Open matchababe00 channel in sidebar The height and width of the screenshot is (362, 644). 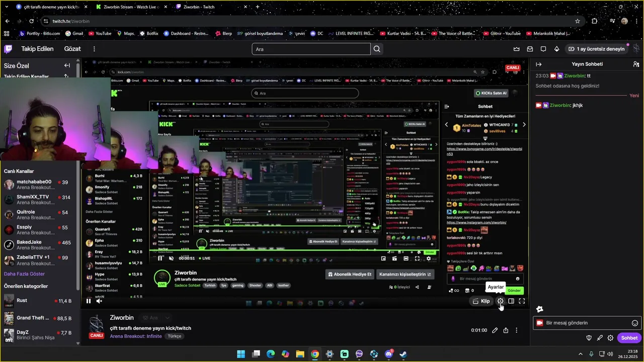[x=38, y=185]
